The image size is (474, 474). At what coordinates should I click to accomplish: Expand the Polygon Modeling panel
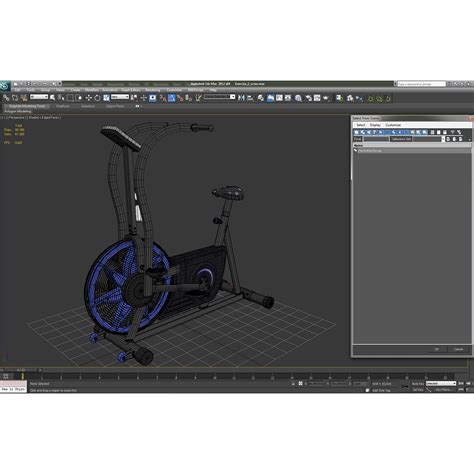coord(18,111)
